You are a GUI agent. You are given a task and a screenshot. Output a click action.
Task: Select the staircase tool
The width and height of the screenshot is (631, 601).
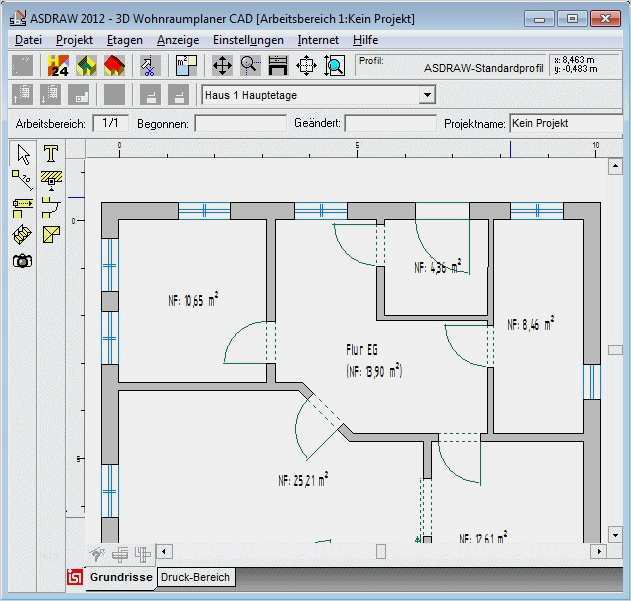pos(22,235)
